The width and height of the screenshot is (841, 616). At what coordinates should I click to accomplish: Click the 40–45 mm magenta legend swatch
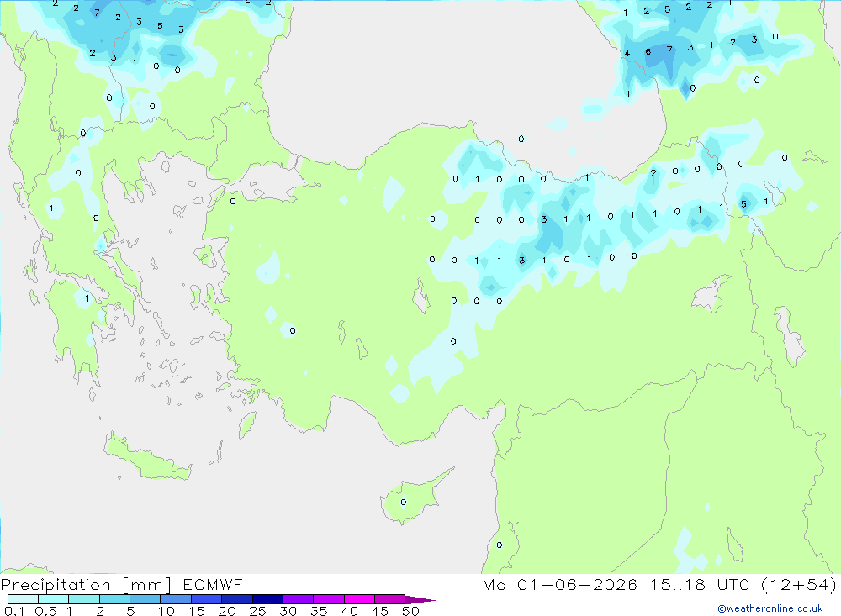tap(359, 599)
